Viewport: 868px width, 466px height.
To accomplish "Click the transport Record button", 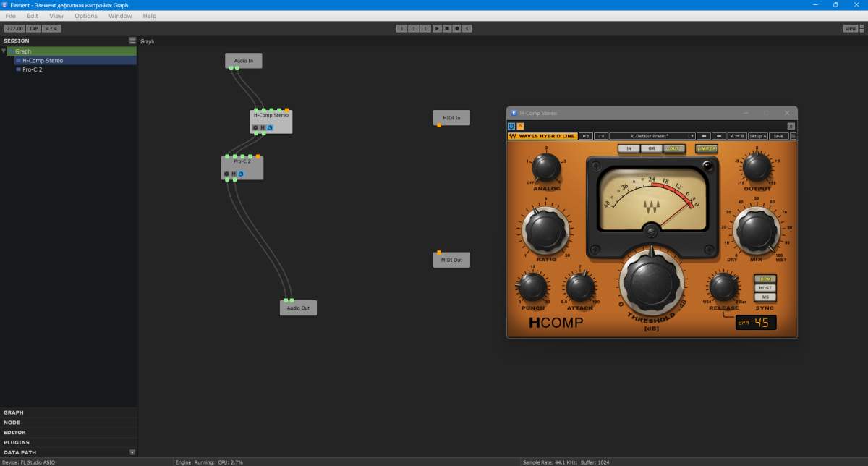I will (x=457, y=28).
